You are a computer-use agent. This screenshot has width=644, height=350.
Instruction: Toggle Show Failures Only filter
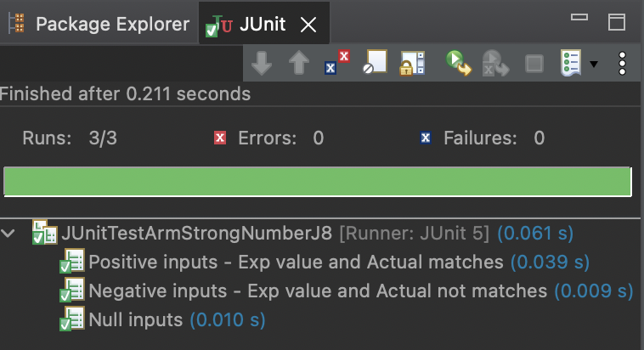click(337, 64)
